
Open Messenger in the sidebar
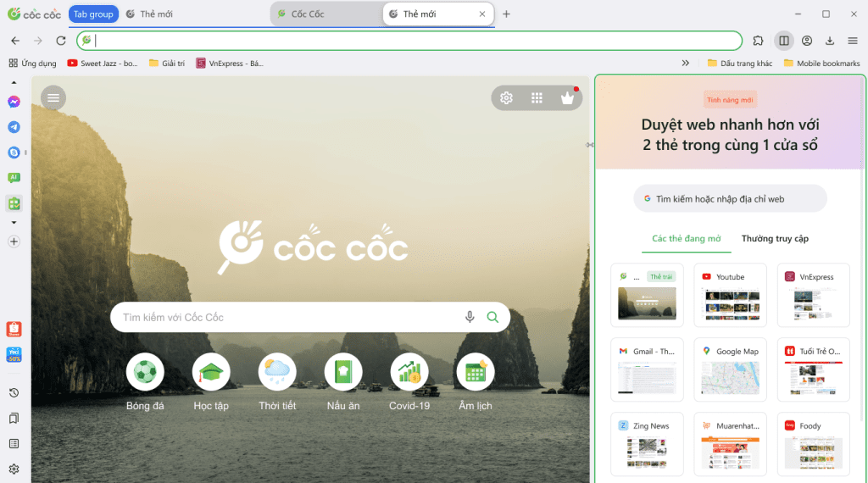[14, 102]
